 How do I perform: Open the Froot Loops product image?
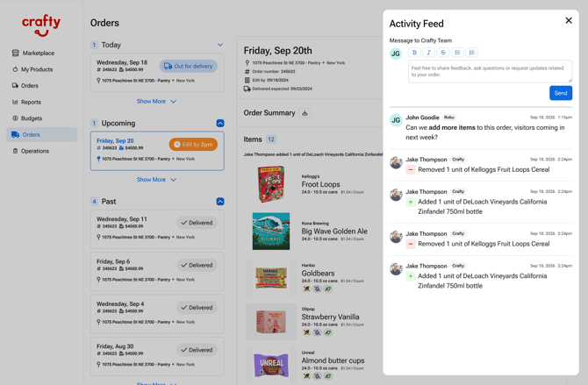tap(271, 184)
